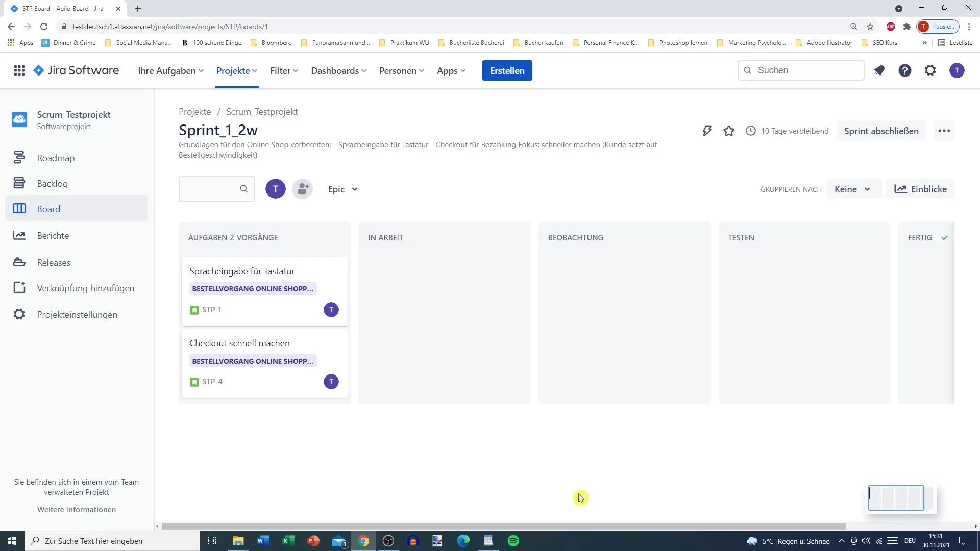Click the Roadmap icon in sidebar
980x551 pixels.
pyautogui.click(x=19, y=158)
